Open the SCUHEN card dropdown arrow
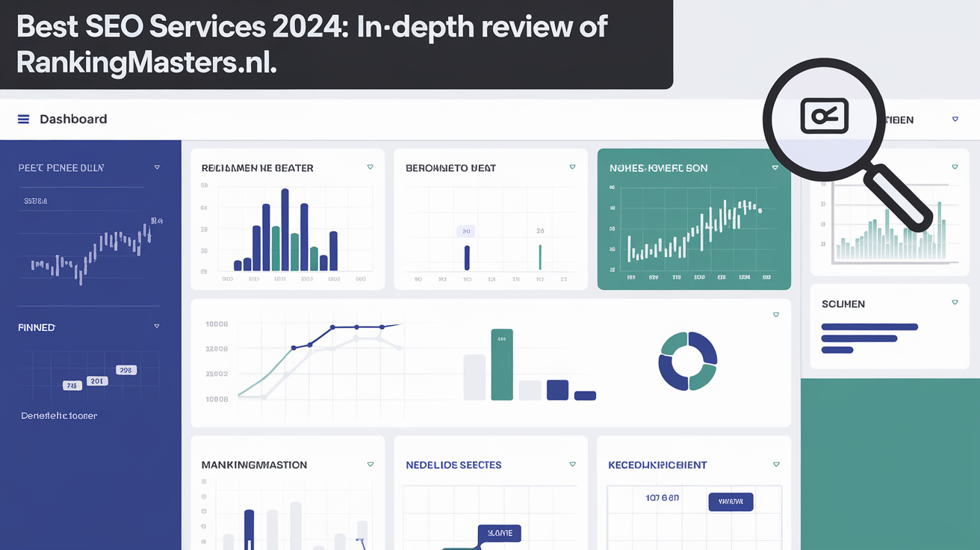Image resolution: width=980 pixels, height=550 pixels. (x=955, y=303)
